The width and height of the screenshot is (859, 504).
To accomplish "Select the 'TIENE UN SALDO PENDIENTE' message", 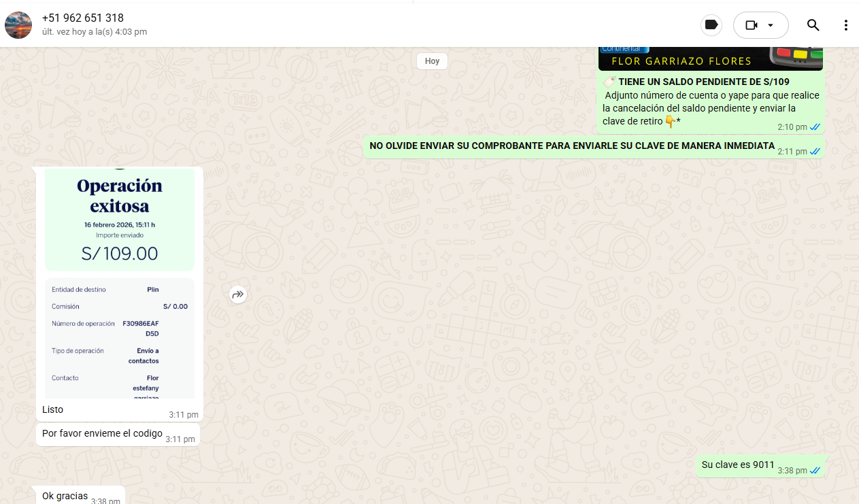I will [704, 82].
